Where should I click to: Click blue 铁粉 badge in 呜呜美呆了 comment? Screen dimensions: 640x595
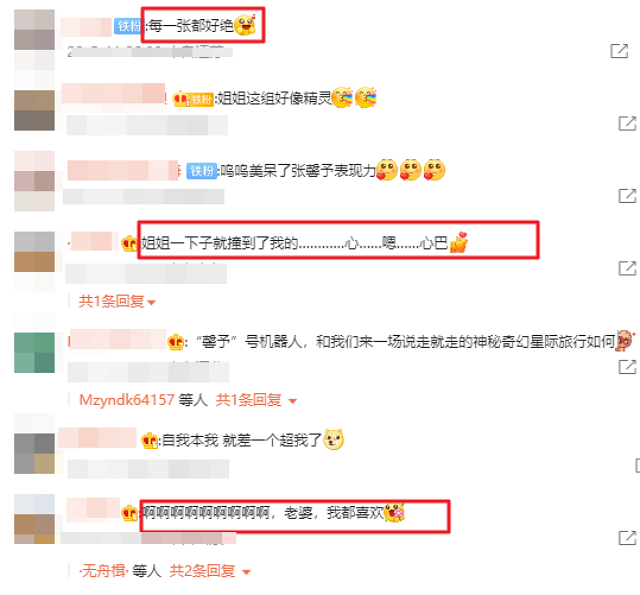201,171
